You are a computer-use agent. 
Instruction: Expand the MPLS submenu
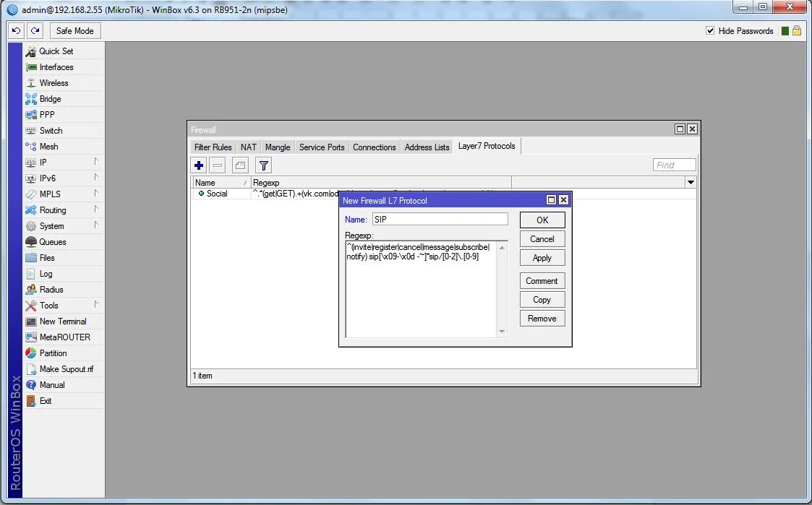pos(63,194)
